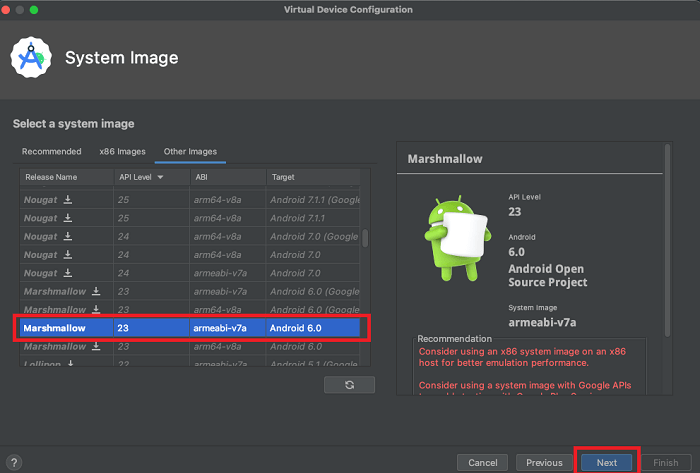700x473 pixels.
Task: Sort by API Level dropdown arrow
Action: [x=160, y=177]
